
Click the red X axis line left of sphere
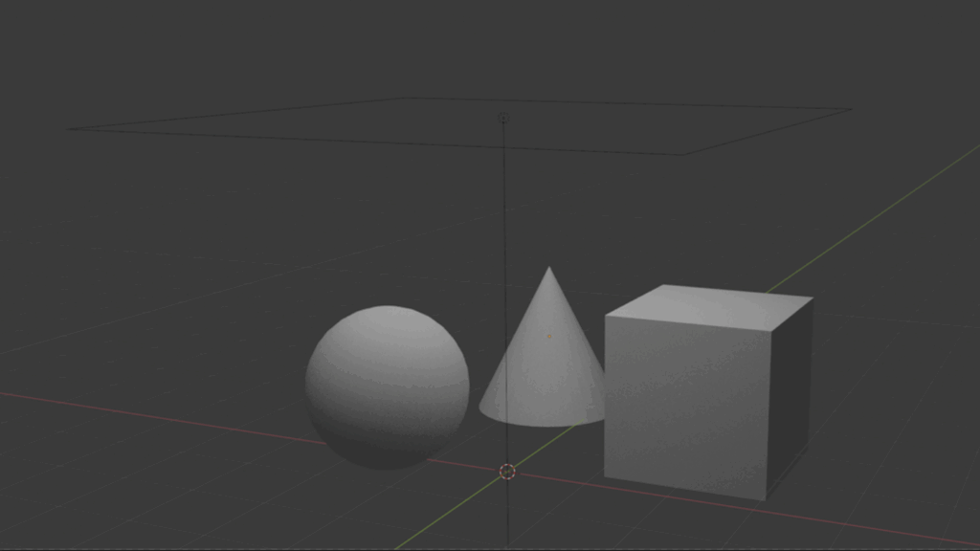[x=144, y=412]
